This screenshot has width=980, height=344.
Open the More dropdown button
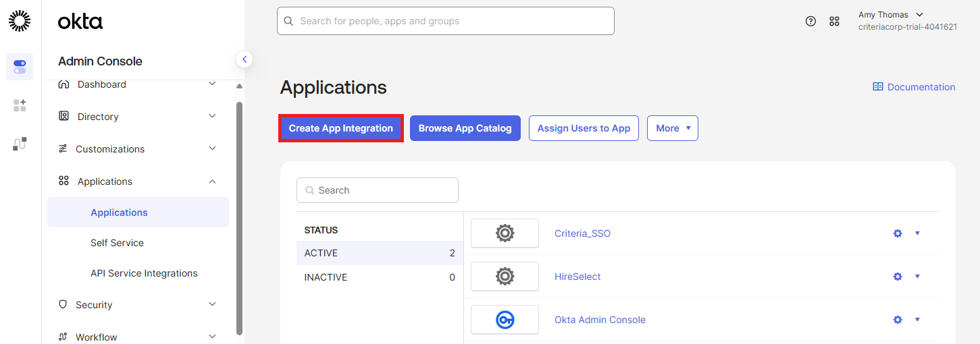pyautogui.click(x=673, y=128)
